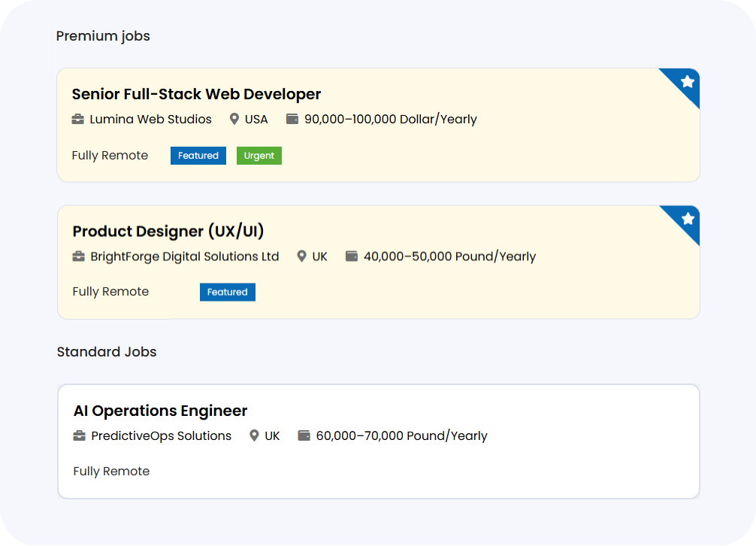Click the green Urgent tag
756x546 pixels.
[x=259, y=156]
